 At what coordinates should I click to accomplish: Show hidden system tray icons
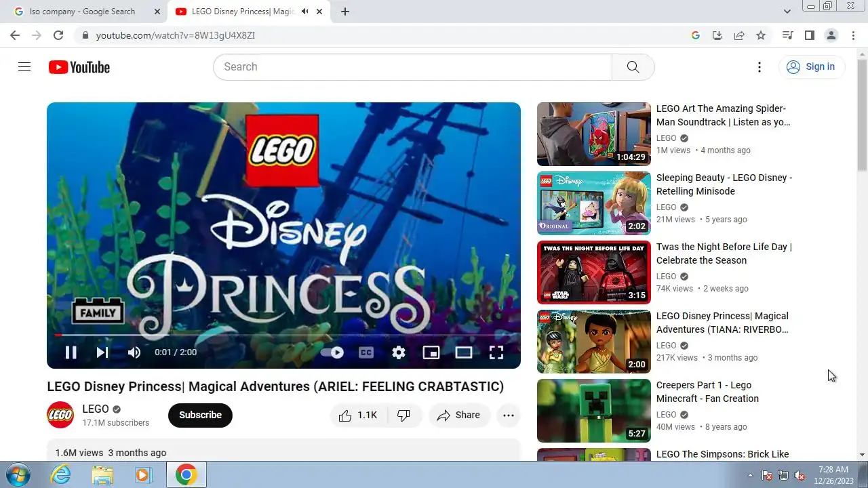[x=750, y=475]
